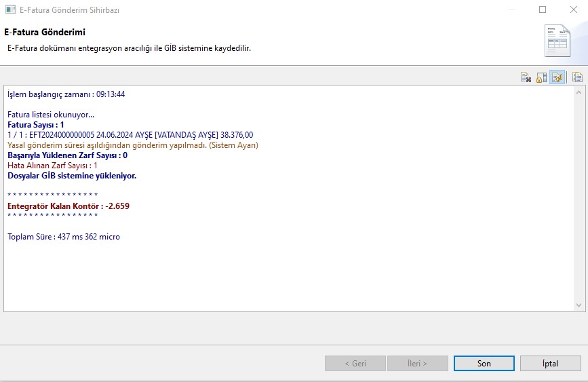Viewport: 588px width, 382px height.
Task: Click the 'İleri >' next button
Action: (x=417, y=364)
